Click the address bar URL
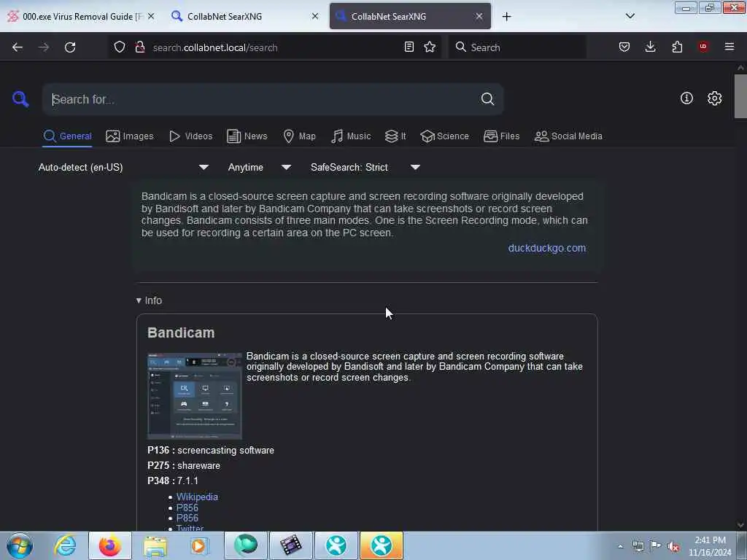Image resolution: width=747 pixels, height=560 pixels. coord(215,47)
